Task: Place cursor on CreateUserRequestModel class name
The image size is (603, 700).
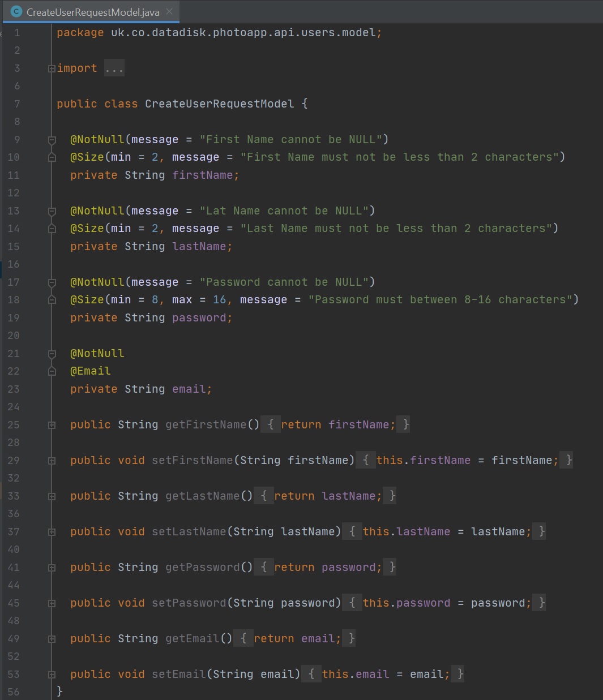Action: click(x=219, y=104)
